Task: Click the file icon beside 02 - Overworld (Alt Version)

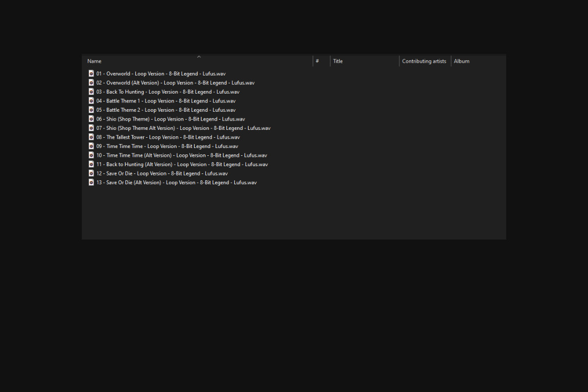Action: (x=91, y=83)
